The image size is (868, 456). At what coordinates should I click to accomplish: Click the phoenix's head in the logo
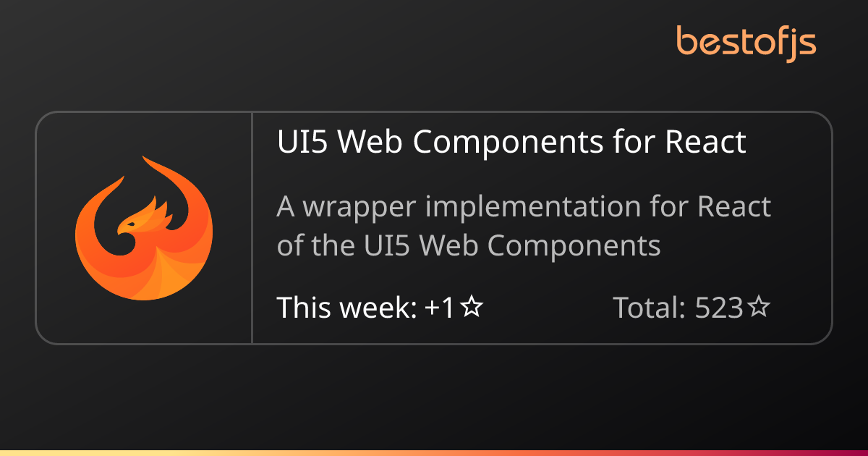131,223
